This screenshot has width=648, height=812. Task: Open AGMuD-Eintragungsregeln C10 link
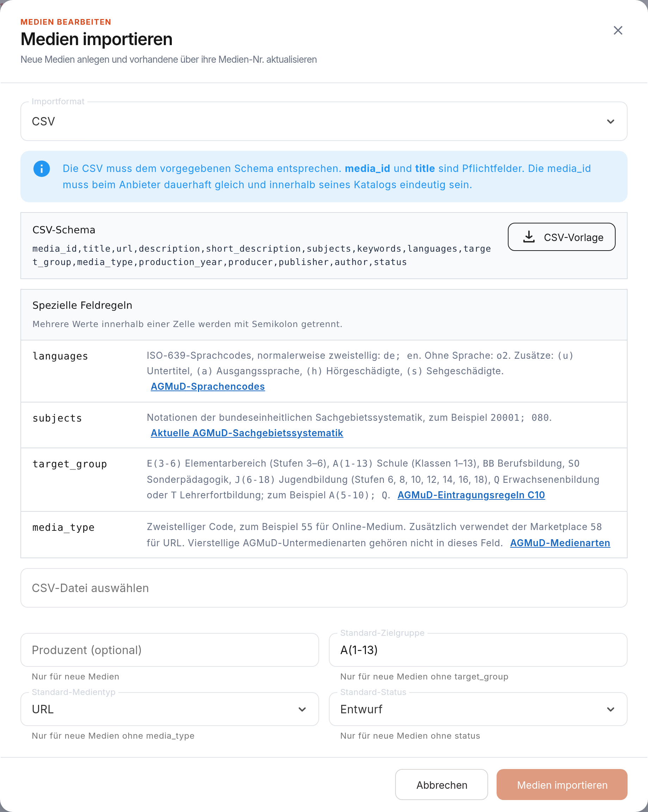tap(471, 495)
